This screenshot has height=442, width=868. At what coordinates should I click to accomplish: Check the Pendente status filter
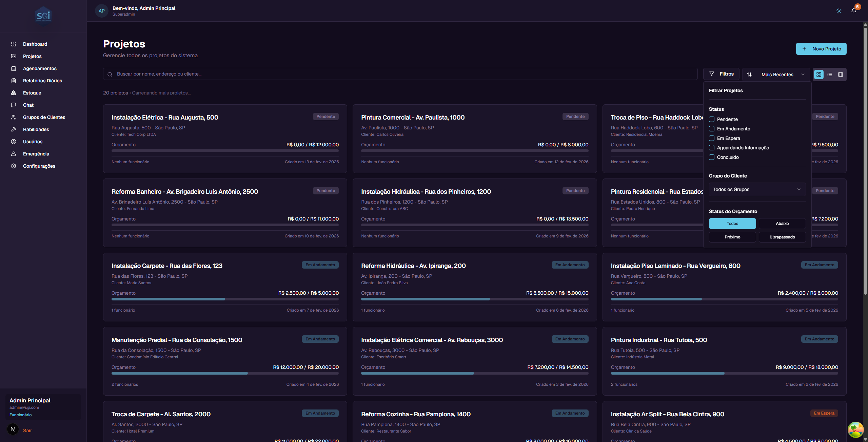pos(712,119)
